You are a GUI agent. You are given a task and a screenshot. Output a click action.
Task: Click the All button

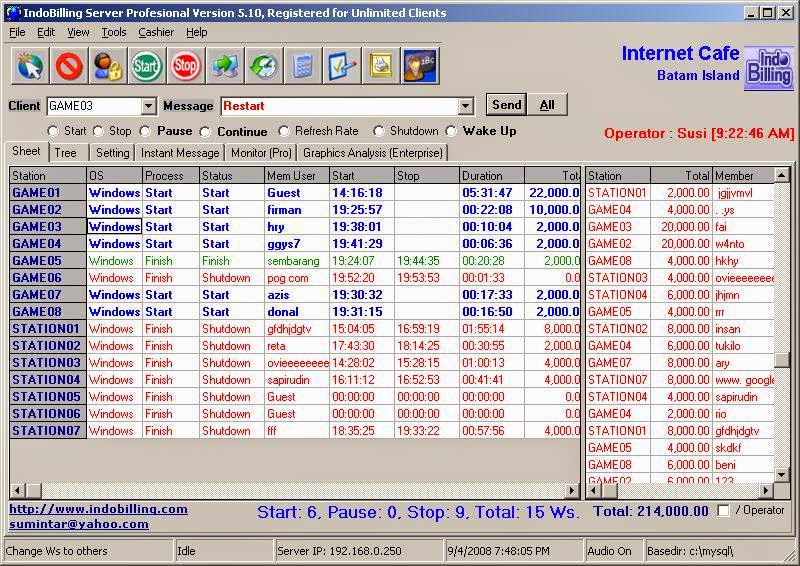547,105
